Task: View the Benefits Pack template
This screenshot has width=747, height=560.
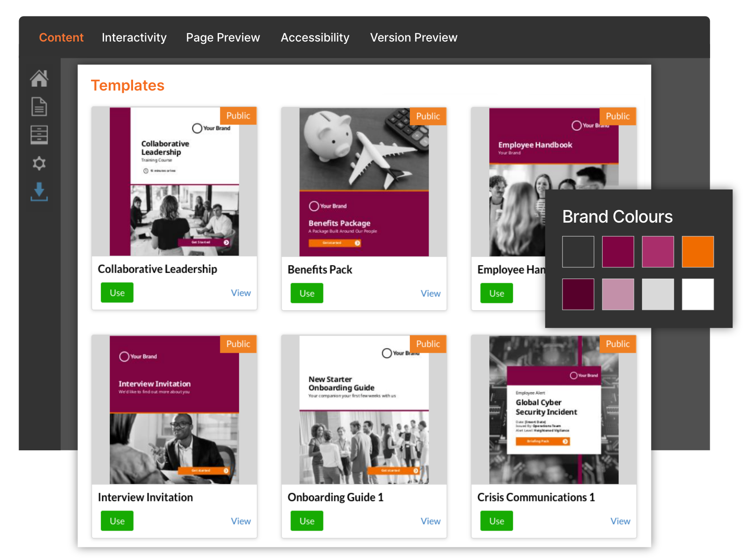Action: (x=430, y=294)
